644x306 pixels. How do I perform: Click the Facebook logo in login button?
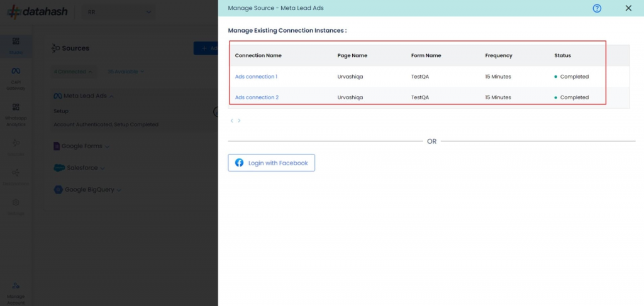[x=239, y=163]
